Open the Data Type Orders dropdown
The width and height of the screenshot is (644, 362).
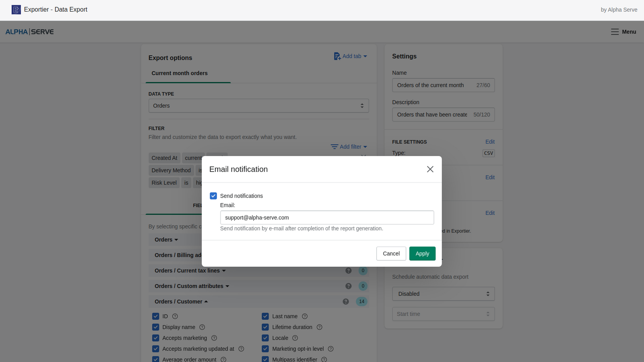(x=258, y=106)
